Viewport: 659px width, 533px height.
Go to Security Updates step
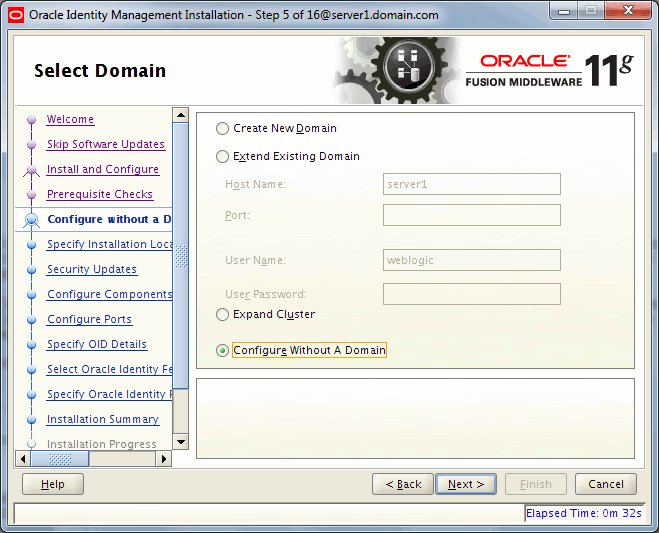tap(92, 269)
